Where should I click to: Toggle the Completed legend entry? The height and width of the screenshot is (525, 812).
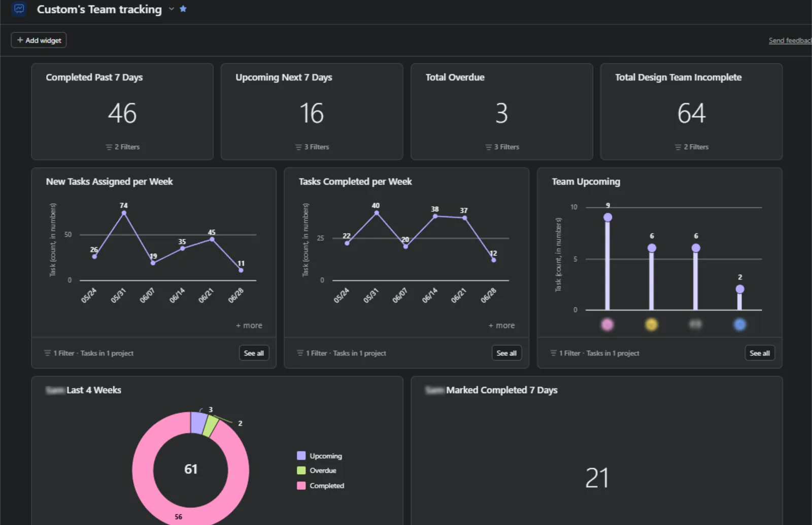320,485
